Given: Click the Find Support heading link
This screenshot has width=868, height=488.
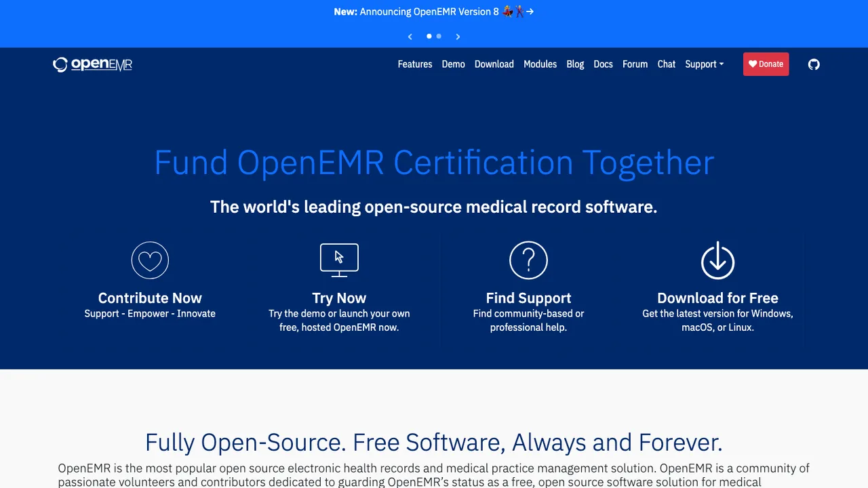Looking at the screenshot, I should coord(528,298).
